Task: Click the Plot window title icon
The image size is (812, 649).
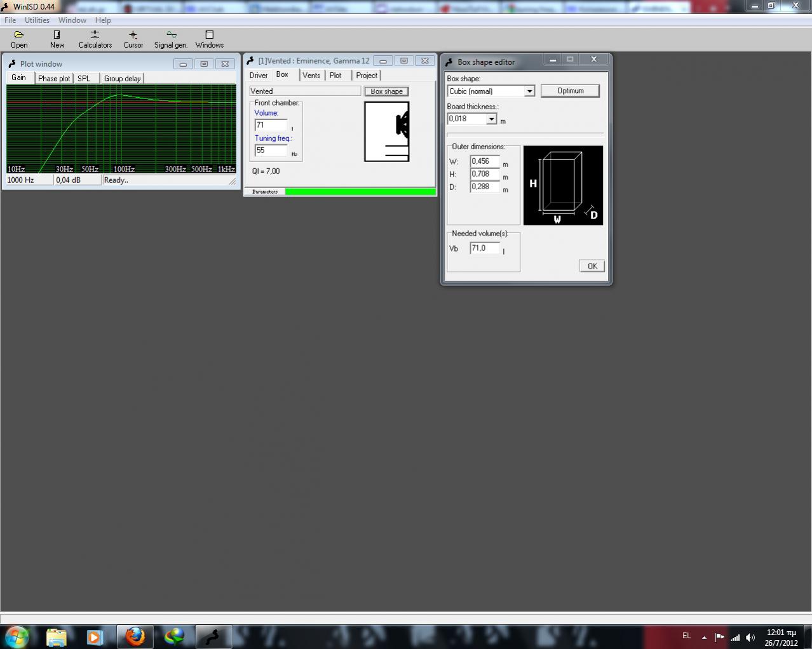Action: (x=11, y=64)
